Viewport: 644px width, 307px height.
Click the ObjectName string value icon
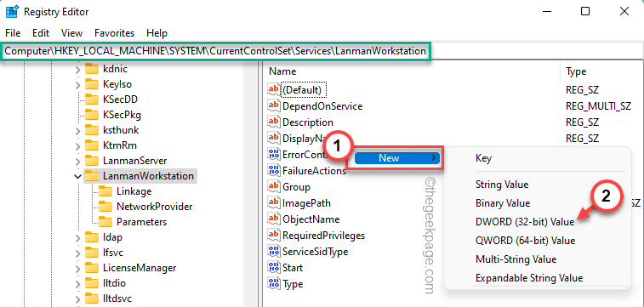coord(273,219)
